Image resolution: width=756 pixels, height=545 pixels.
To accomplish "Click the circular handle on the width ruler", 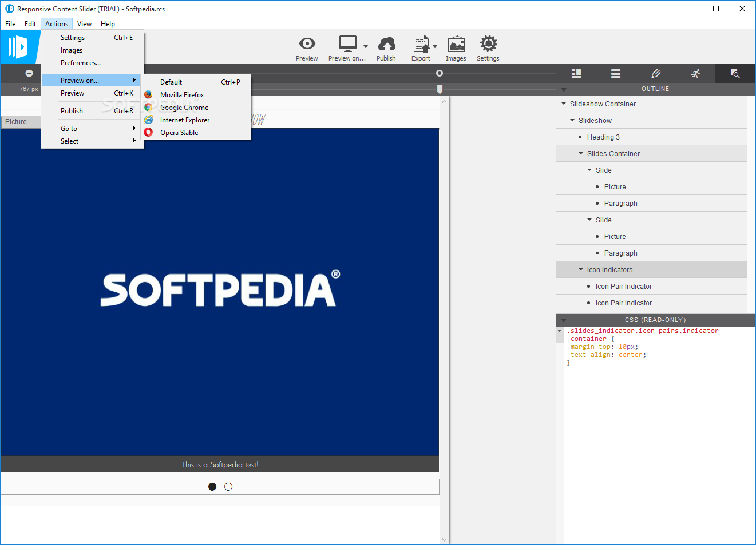I will [x=440, y=73].
